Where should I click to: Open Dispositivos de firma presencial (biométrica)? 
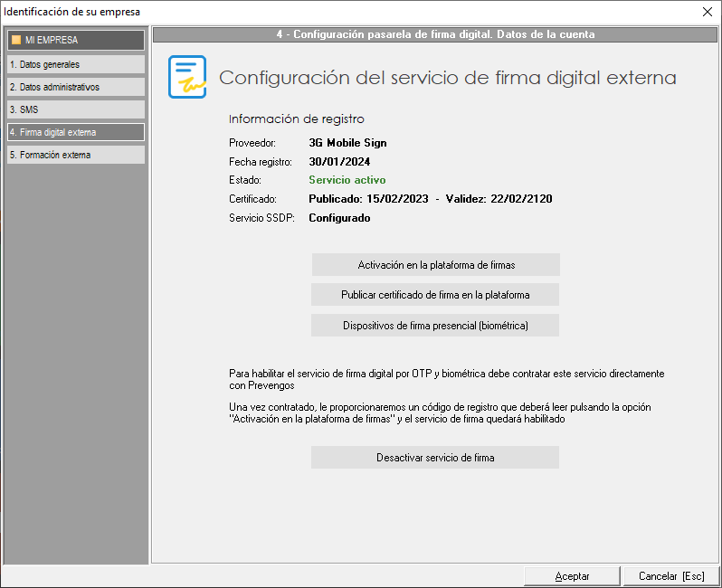(x=435, y=326)
